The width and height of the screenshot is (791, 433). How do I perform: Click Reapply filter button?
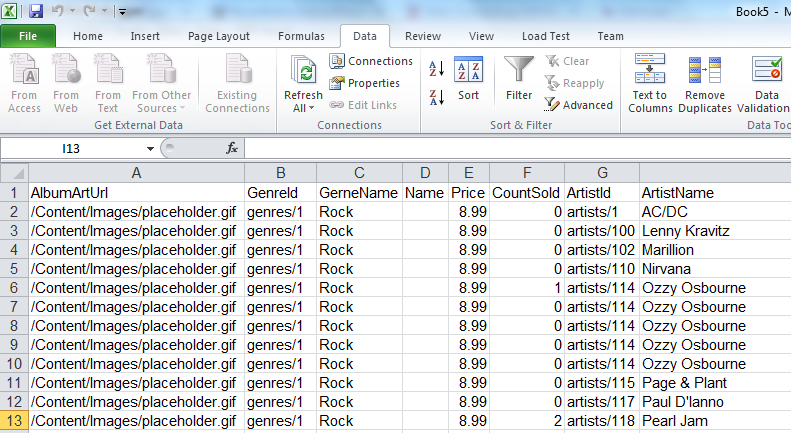tap(574, 83)
